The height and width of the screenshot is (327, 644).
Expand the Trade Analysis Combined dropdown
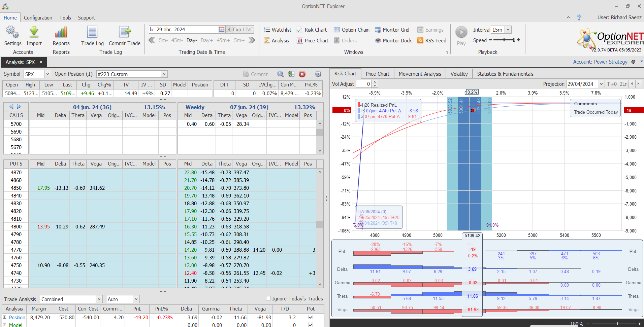tap(99, 299)
